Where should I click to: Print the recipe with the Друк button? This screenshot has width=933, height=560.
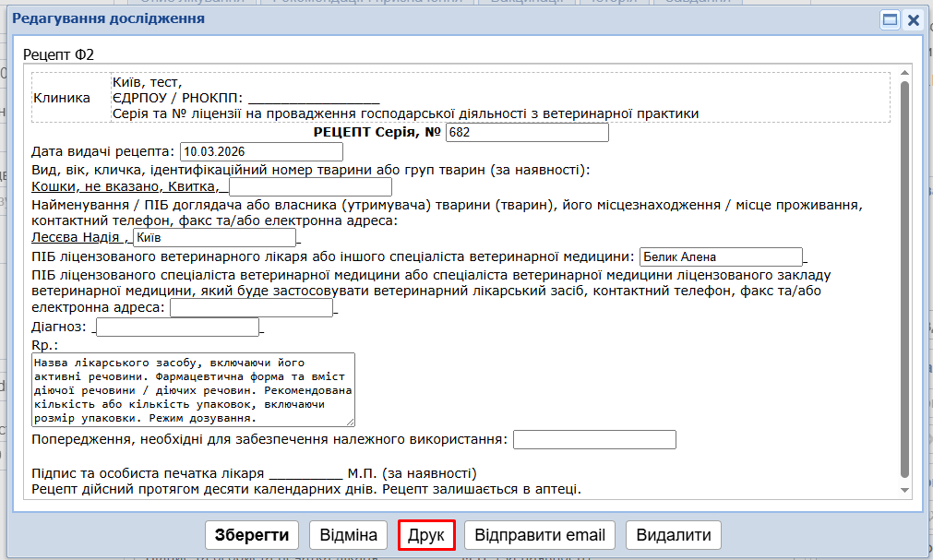[426, 535]
